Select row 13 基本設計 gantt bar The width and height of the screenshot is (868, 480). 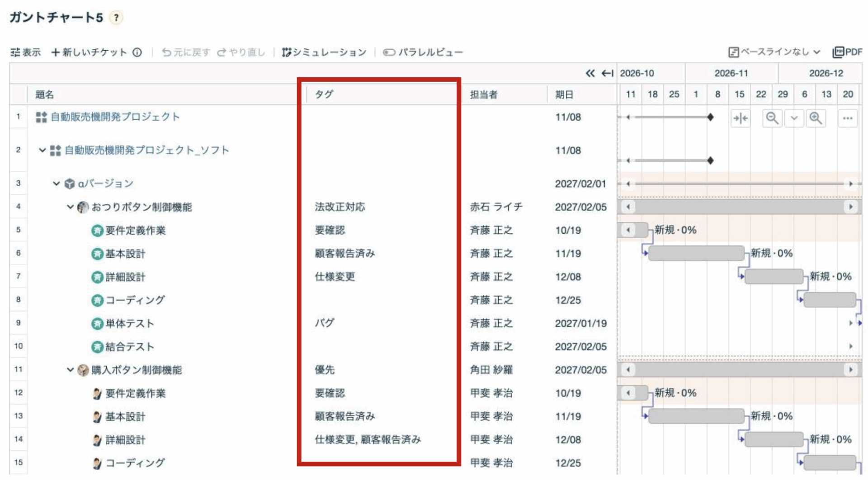(696, 416)
